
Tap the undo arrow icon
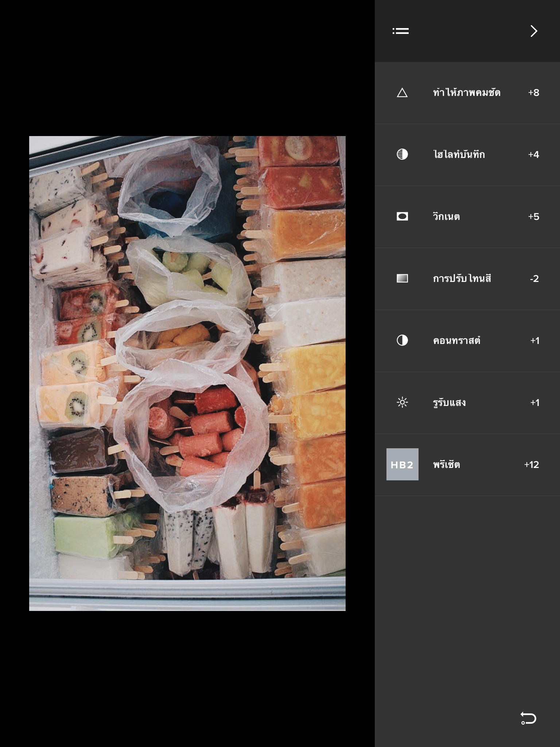tap(528, 718)
